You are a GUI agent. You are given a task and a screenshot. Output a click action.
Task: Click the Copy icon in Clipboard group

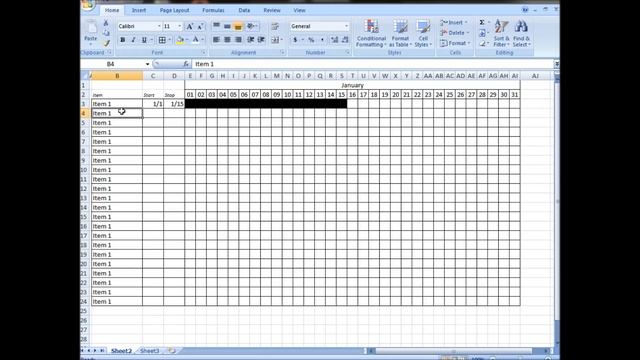(106, 33)
